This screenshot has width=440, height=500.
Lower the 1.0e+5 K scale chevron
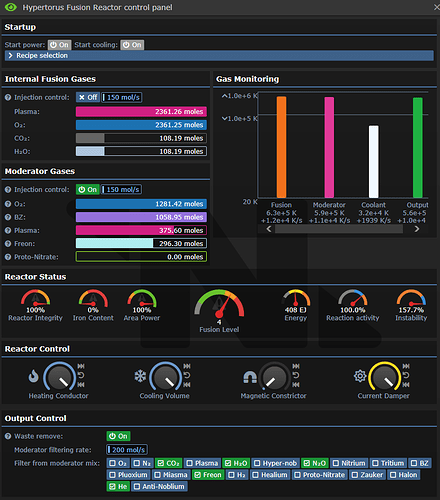(225, 119)
